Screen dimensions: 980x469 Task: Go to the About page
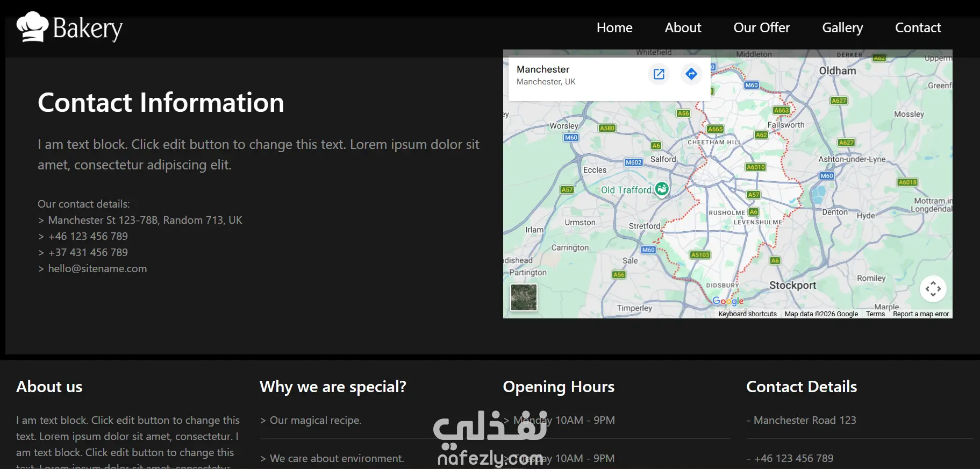[683, 27]
